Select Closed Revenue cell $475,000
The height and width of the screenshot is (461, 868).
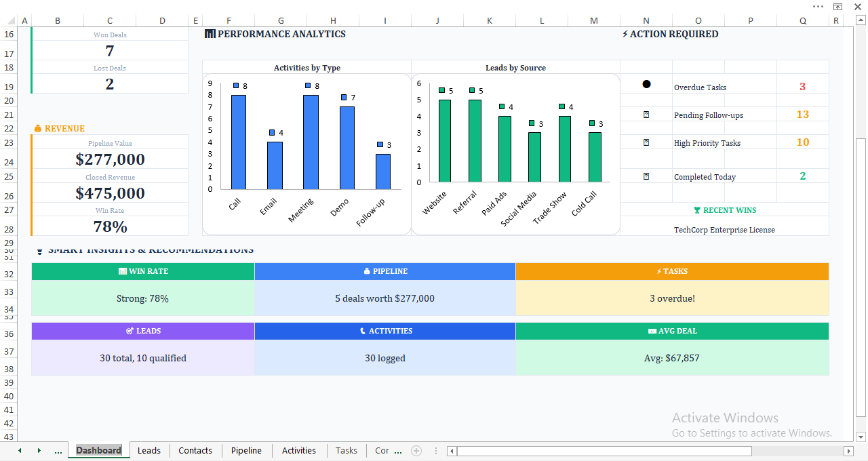(110, 193)
